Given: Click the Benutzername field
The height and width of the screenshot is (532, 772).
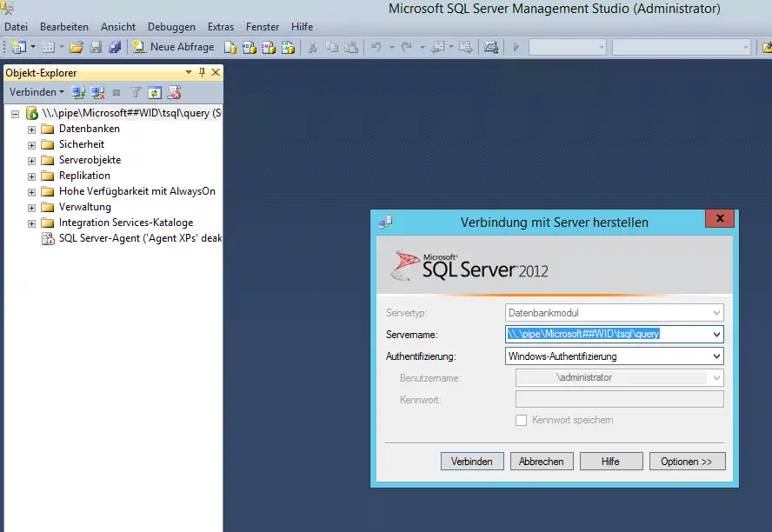Looking at the screenshot, I should (x=619, y=378).
